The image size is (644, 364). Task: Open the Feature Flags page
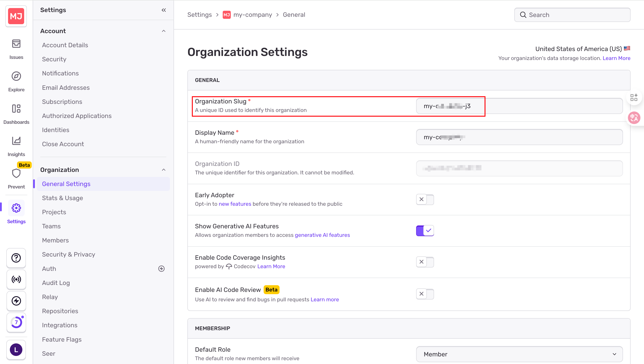click(x=62, y=339)
